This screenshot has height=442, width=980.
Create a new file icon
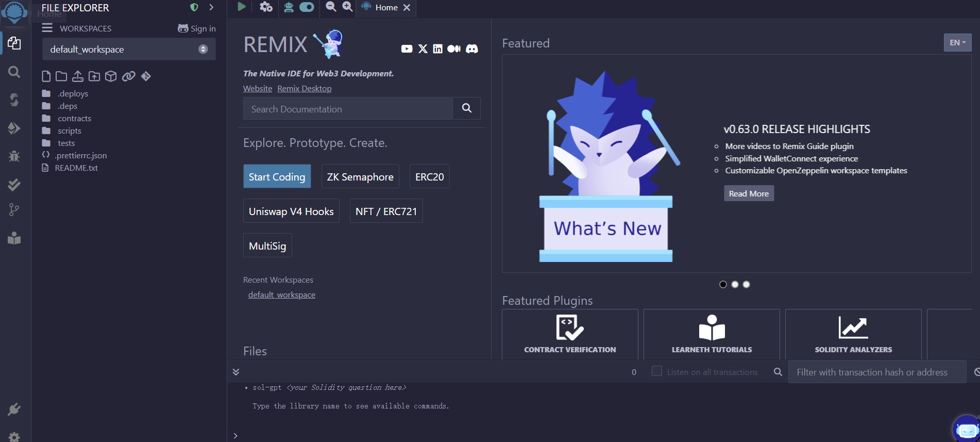[46, 76]
